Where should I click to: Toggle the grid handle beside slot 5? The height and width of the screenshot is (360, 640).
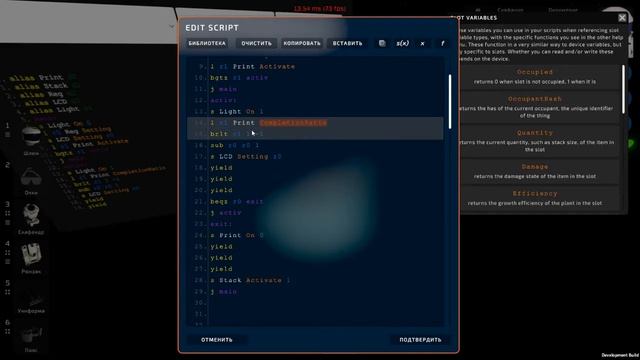coord(7,292)
